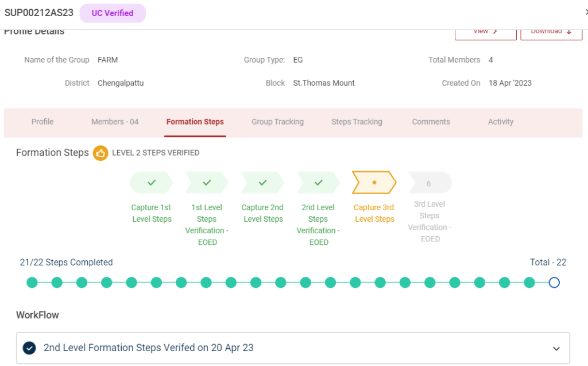Image resolution: width=588 pixels, height=366 pixels.
Task: Open the Steps Tracking tab
Action: (x=357, y=122)
